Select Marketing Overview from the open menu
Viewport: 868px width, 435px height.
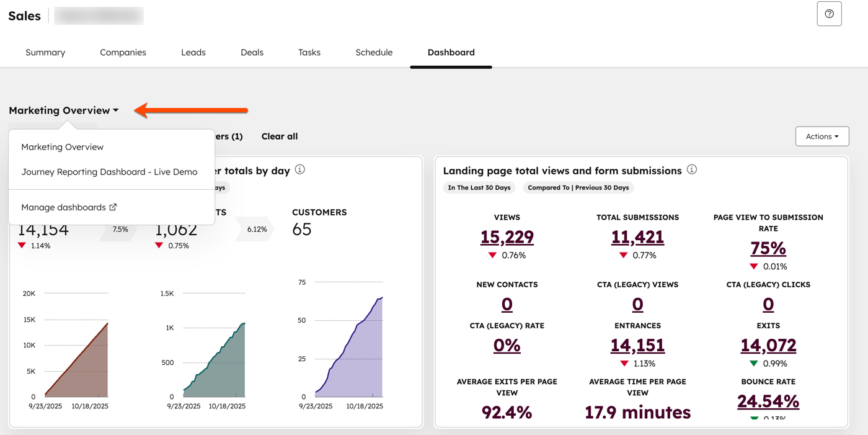62,146
